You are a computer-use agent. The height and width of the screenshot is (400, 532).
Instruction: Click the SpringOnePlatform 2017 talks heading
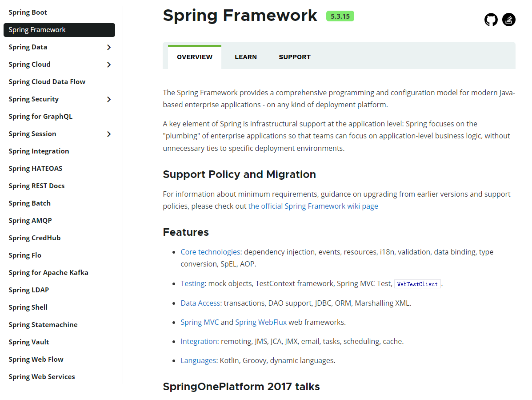click(x=241, y=386)
